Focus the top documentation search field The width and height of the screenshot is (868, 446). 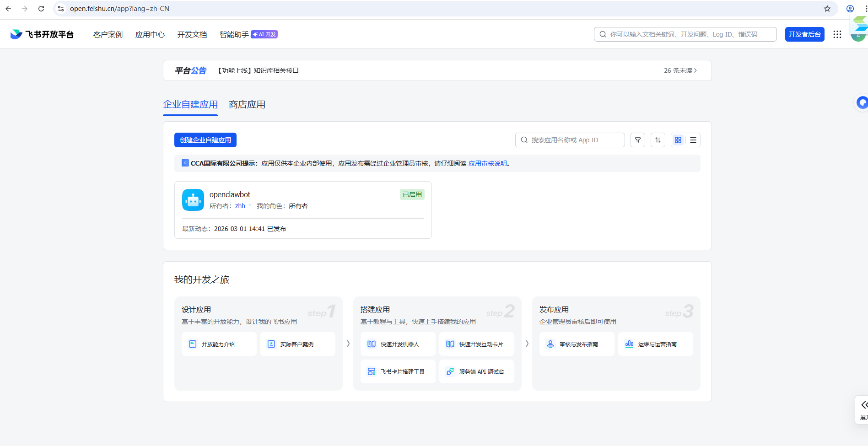click(685, 34)
